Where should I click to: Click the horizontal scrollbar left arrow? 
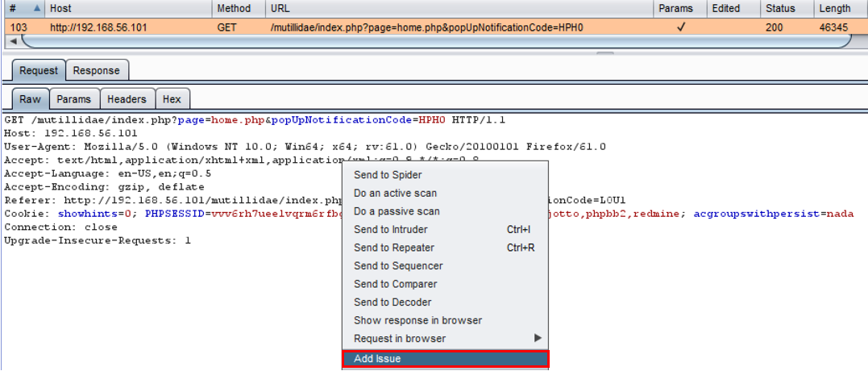click(13, 41)
